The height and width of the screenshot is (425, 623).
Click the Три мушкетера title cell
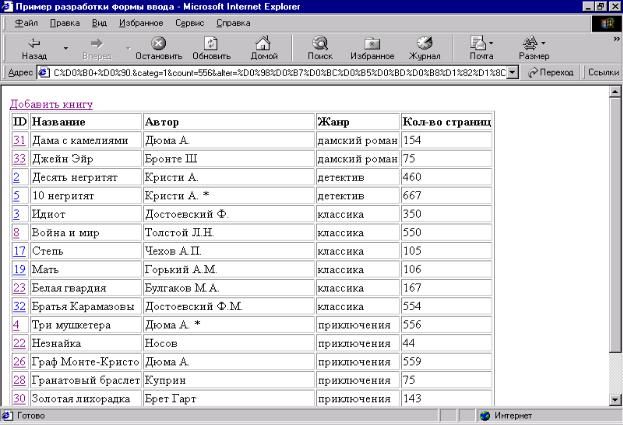pyautogui.click(x=86, y=325)
